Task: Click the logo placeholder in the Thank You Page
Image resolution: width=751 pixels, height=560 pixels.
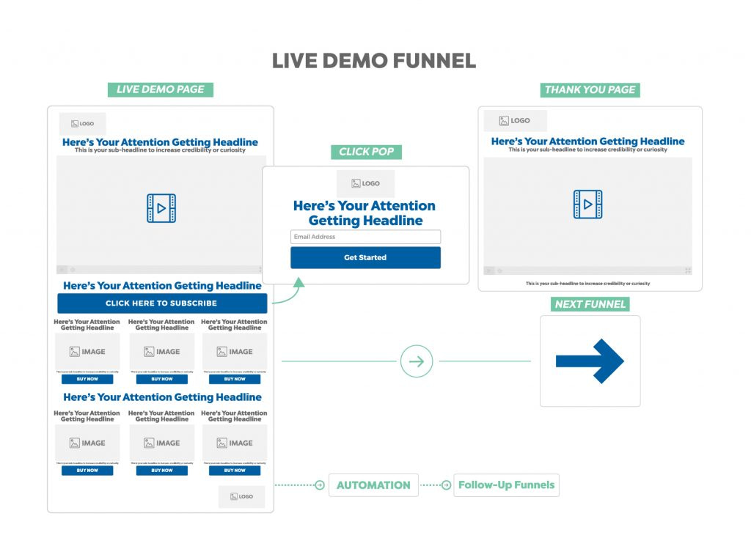Action: [x=515, y=121]
